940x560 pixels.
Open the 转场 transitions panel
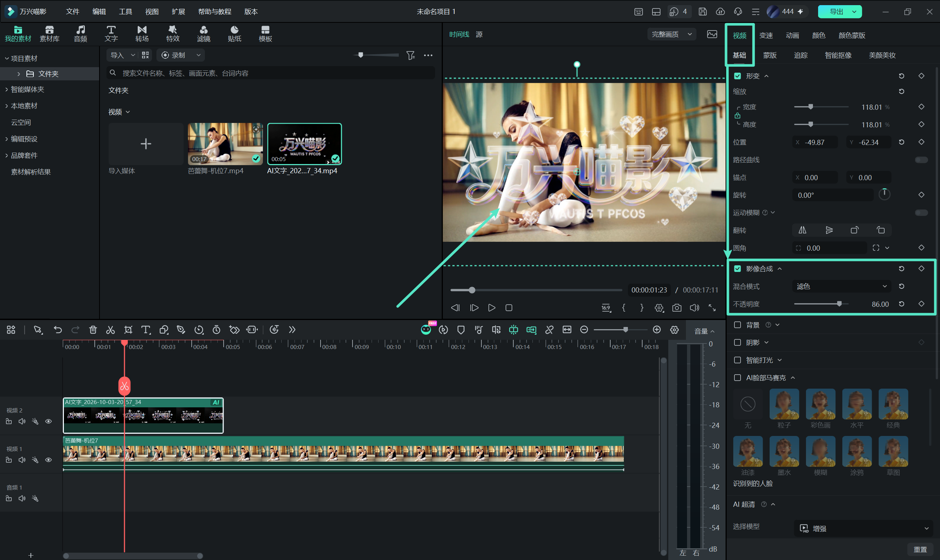tap(142, 34)
